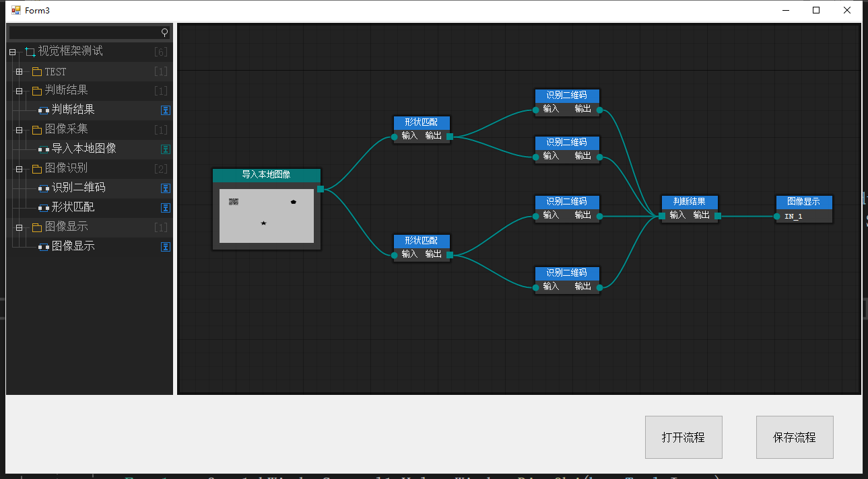Click the TEST folder icon
Screen dimensions: 868x479
click(37, 71)
